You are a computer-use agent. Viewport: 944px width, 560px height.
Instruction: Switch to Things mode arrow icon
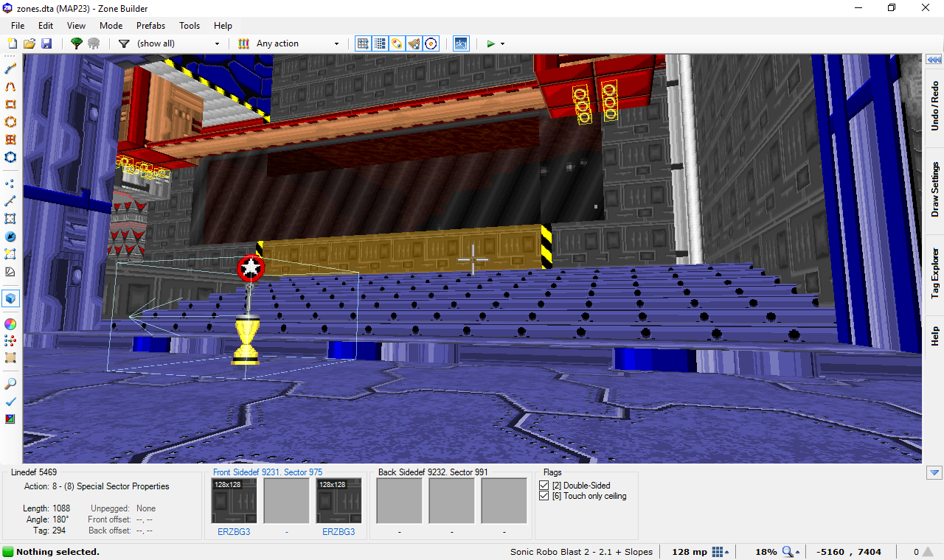(10, 237)
